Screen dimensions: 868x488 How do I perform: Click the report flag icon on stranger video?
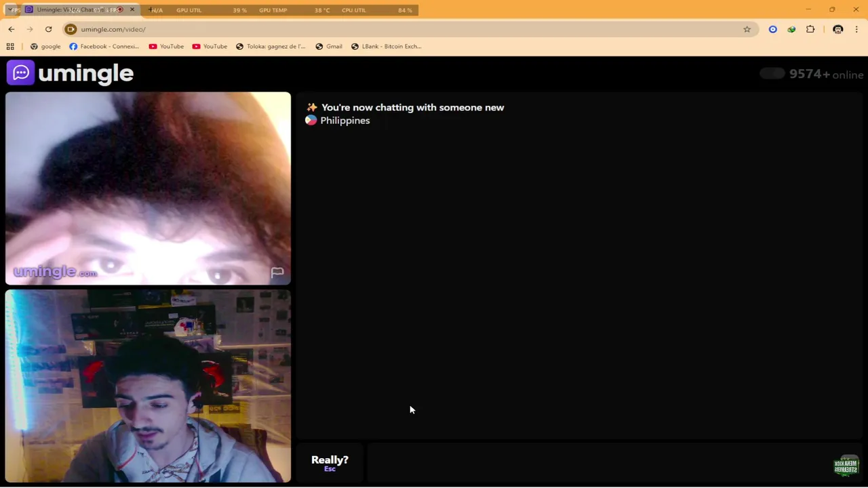[x=277, y=272]
